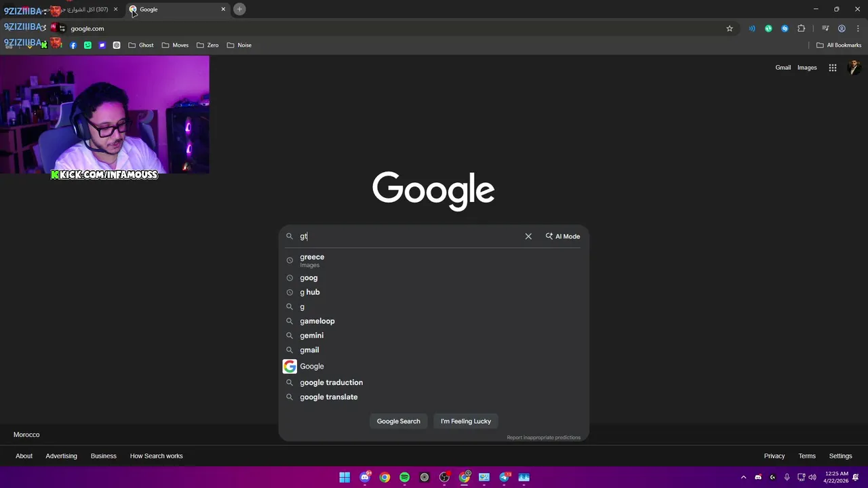This screenshot has width=868, height=488.
Task: Close the Google tab
Action: pyautogui.click(x=223, y=9)
